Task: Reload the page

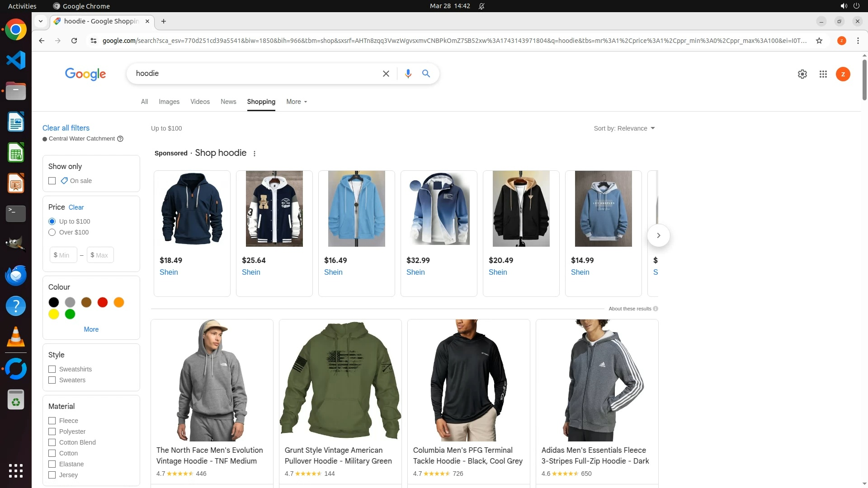Action: 74,41
